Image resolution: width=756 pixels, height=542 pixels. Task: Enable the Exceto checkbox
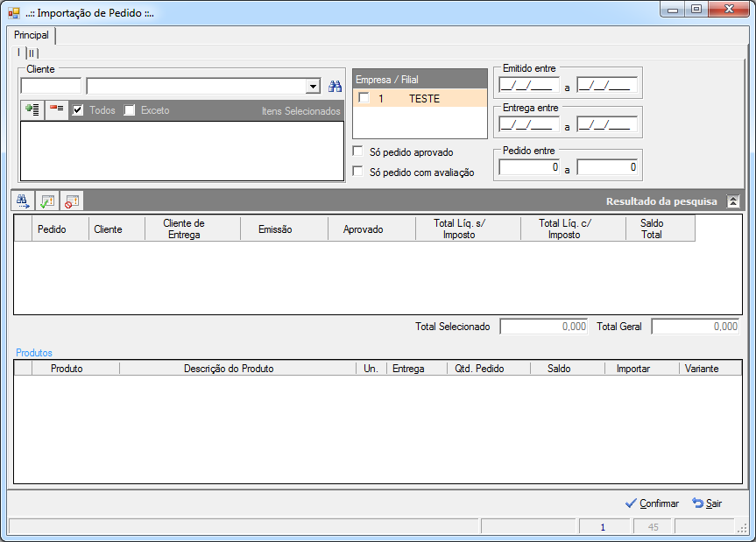[130, 110]
